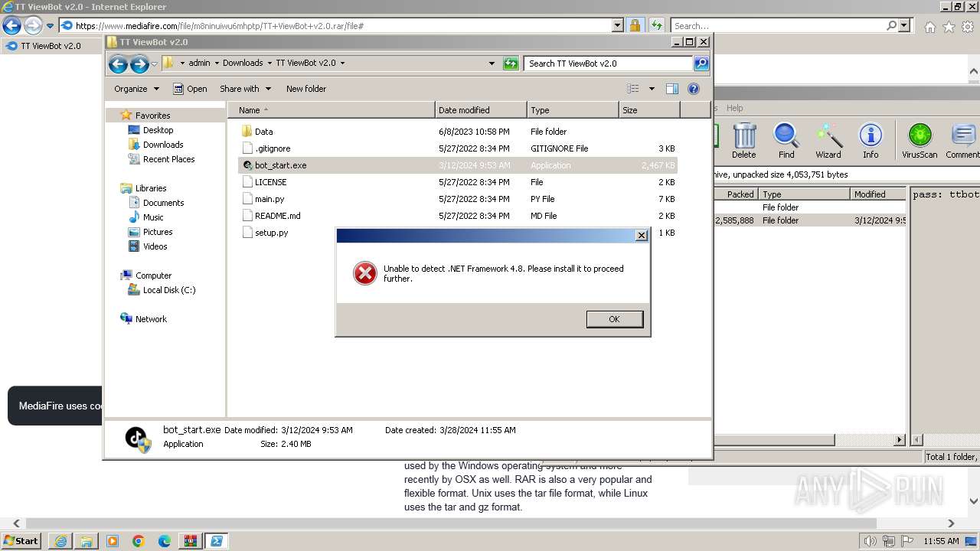Click the volume icon in system tray
980x551 pixels.
[x=870, y=541]
